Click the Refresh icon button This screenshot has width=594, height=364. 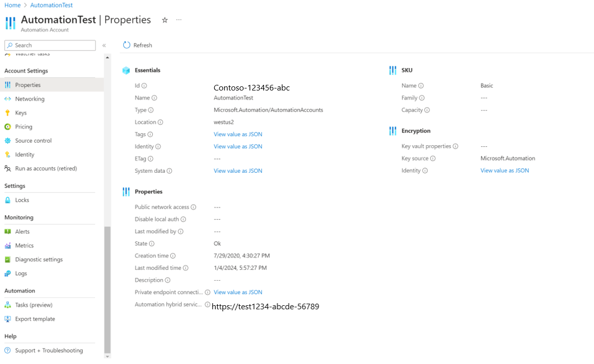point(127,45)
